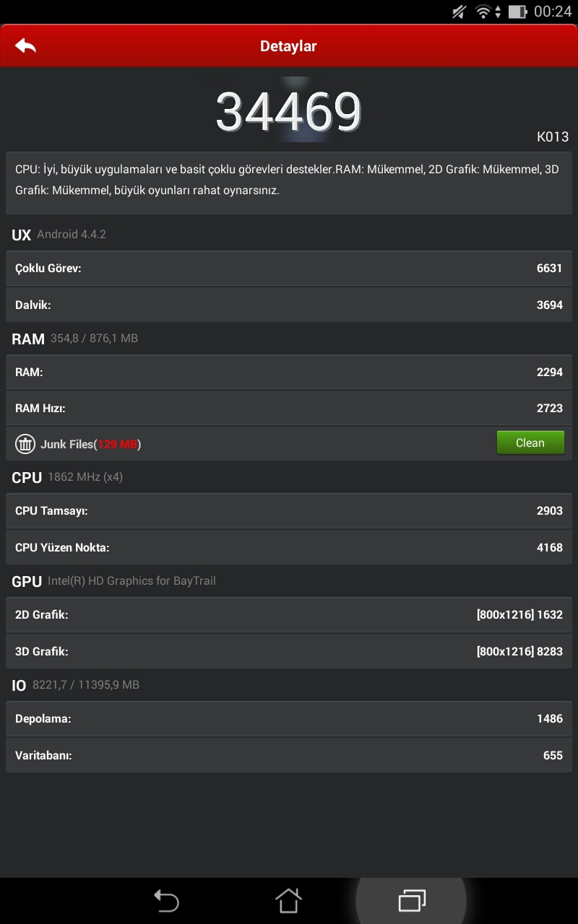Tap the Android back navigation icon

pos(166,900)
